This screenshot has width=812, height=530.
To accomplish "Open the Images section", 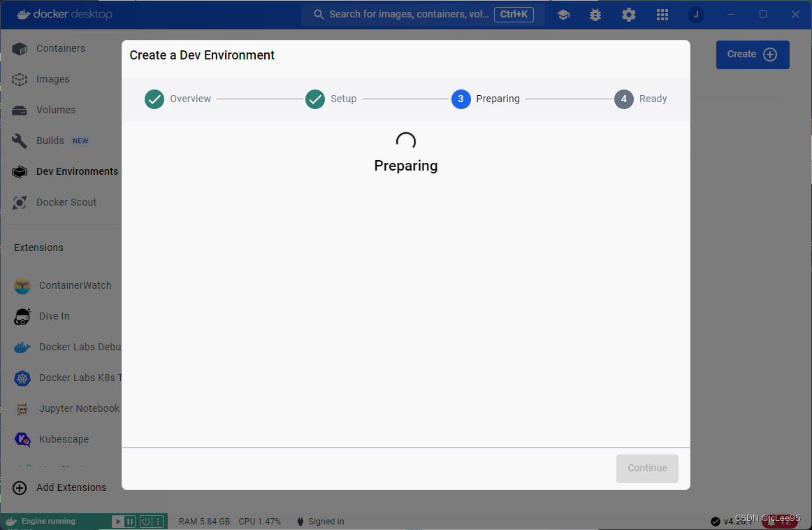I will tap(61, 79).
